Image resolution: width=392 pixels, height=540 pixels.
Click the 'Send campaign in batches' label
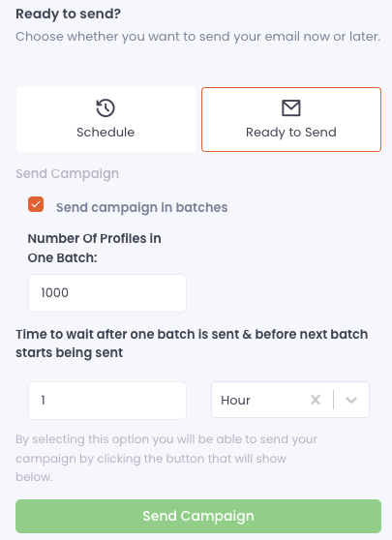(141, 207)
